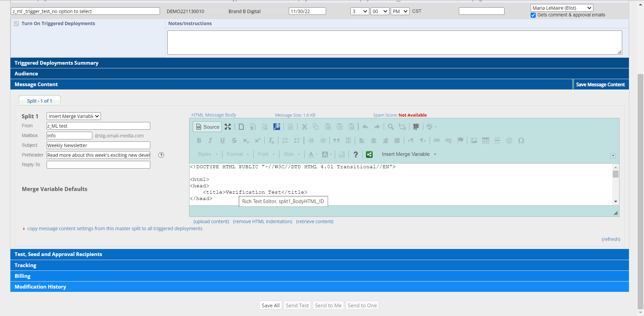Toggle Gets comment & approval emails checkbox

click(533, 15)
